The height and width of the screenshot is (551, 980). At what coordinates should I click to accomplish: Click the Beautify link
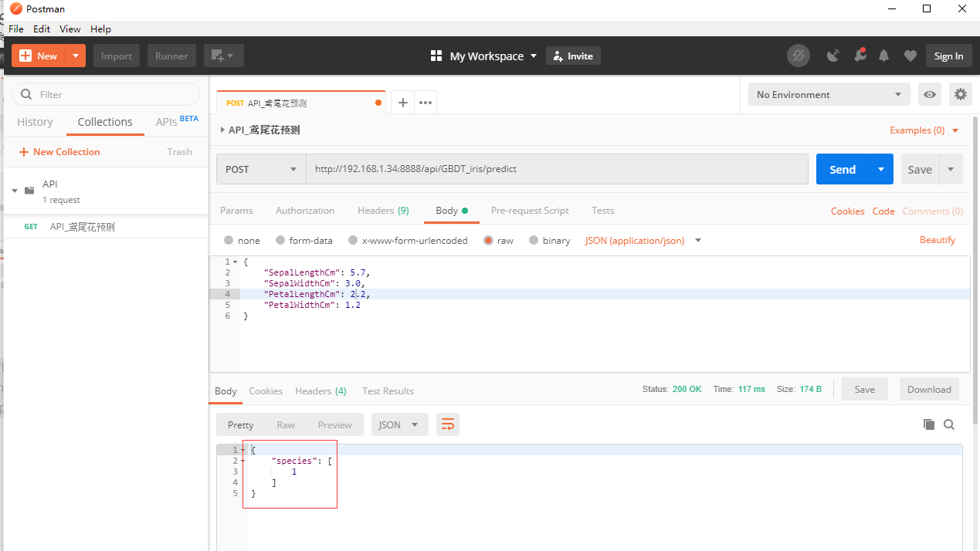coord(938,240)
